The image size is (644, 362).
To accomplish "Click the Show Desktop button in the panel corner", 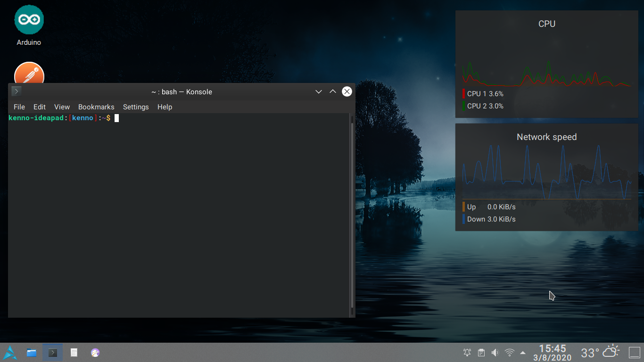I will pos(635,353).
